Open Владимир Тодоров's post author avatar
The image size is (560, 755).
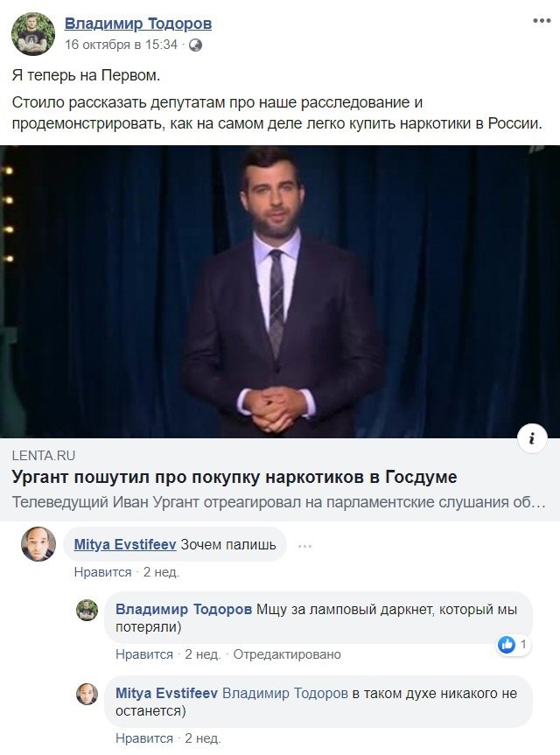(x=33, y=34)
